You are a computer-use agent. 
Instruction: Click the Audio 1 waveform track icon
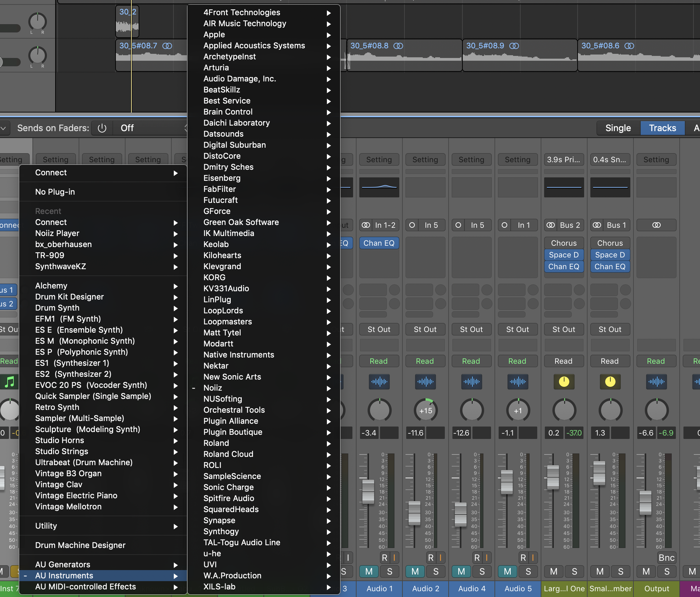point(379,382)
